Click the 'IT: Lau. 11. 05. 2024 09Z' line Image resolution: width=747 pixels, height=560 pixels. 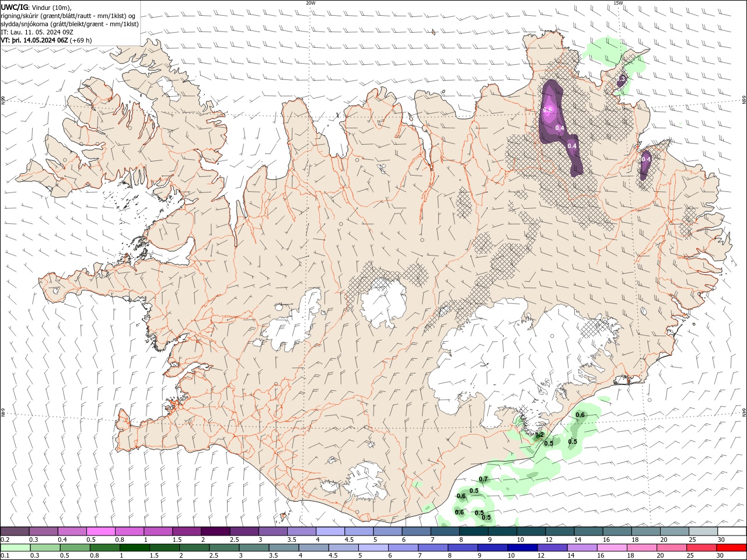pyautogui.click(x=36, y=32)
